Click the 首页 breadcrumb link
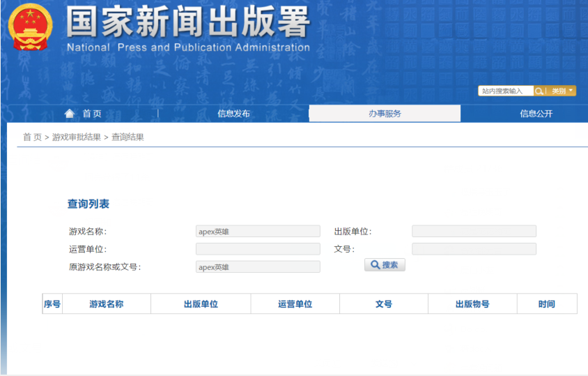 click(x=32, y=137)
